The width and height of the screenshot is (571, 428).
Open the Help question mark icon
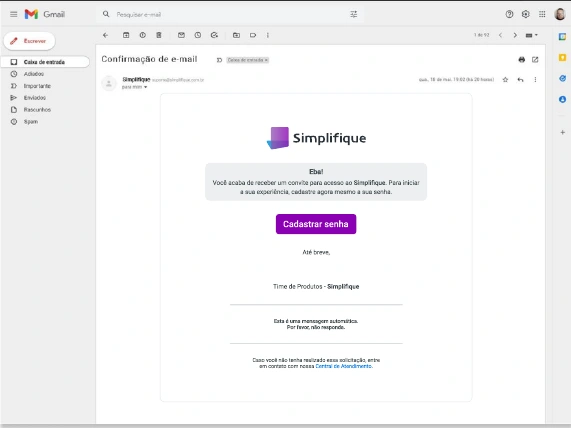509,14
